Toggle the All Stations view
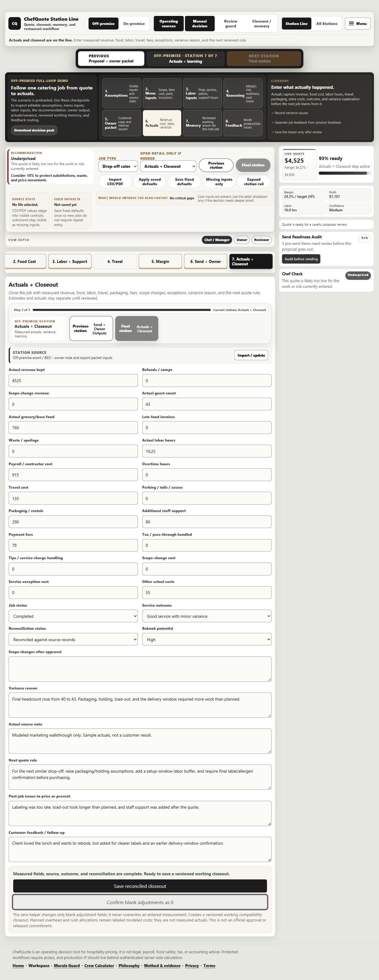 [327, 24]
